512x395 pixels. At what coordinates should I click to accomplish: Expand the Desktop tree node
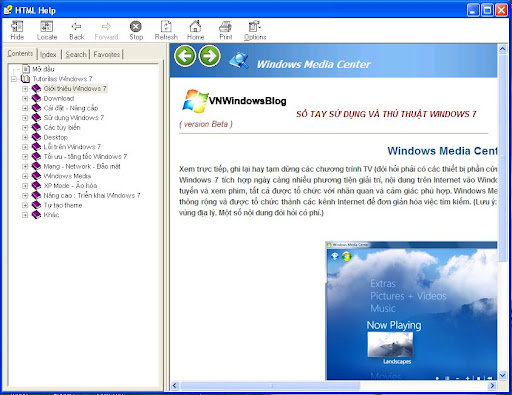pos(25,137)
